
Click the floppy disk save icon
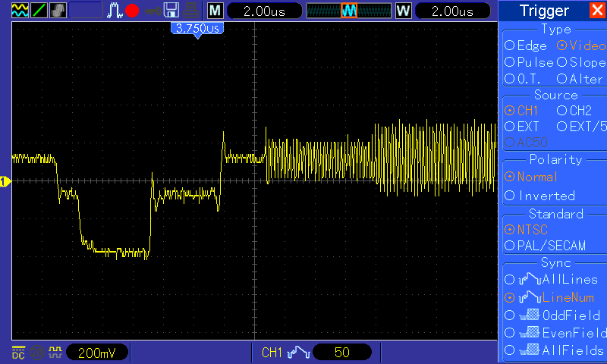(x=171, y=11)
